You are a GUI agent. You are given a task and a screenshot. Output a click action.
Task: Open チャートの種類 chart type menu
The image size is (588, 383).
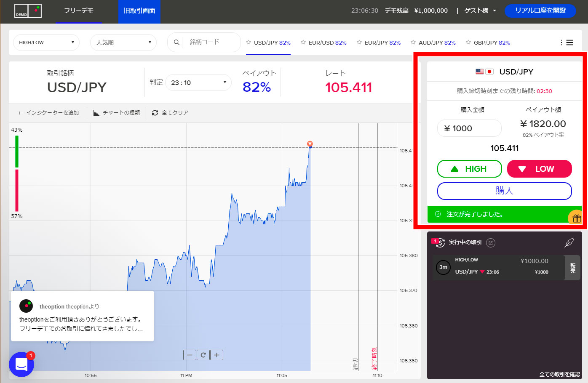pos(117,113)
